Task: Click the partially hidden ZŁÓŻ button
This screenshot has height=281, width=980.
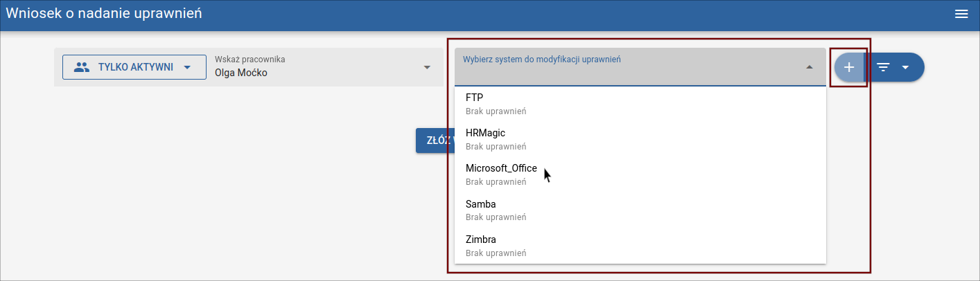Action: [435, 140]
